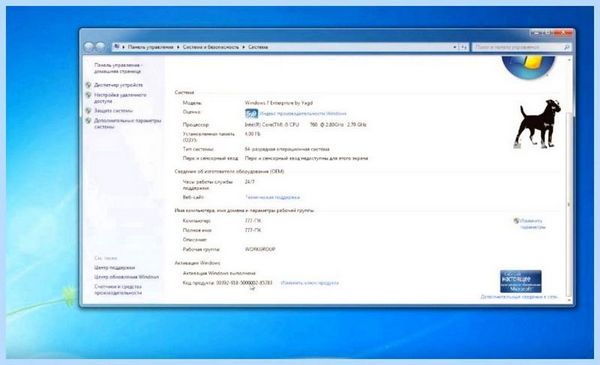This screenshot has width=600, height=365.
Task: Go back with the Back arrow button
Action: [89, 47]
